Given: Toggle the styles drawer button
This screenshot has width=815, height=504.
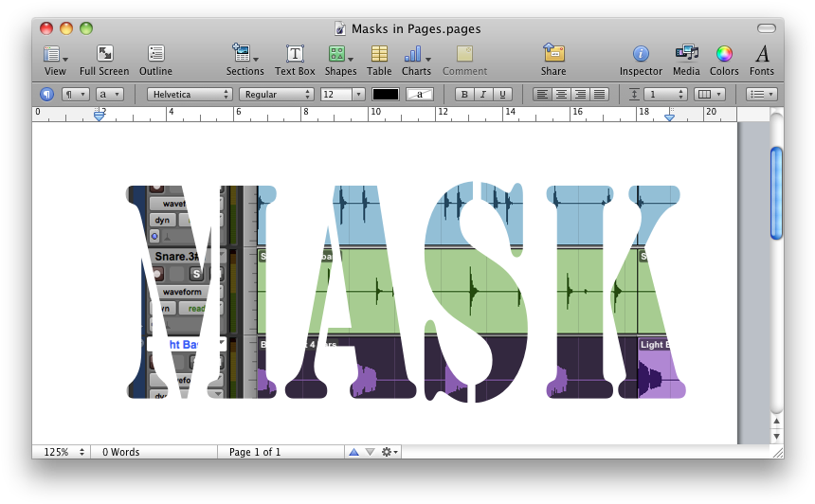Looking at the screenshot, I should coord(46,94).
